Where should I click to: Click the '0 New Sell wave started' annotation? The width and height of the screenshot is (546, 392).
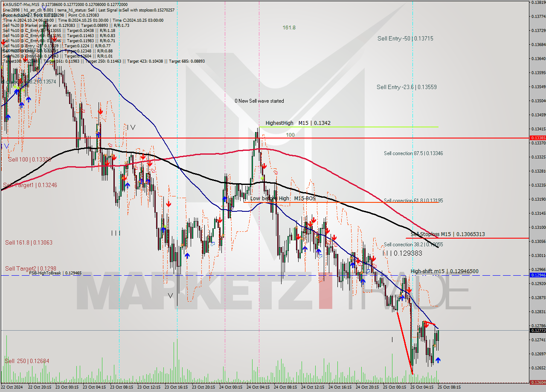(259, 101)
